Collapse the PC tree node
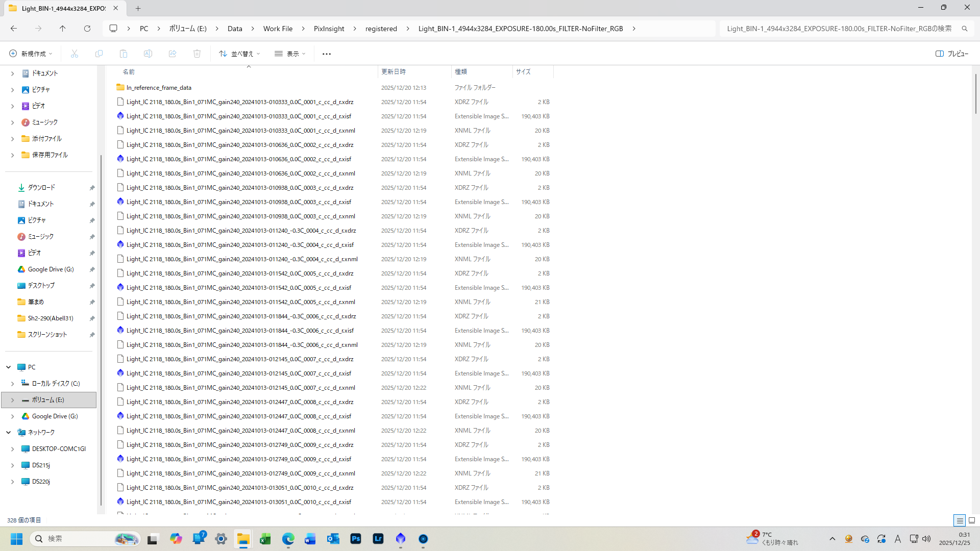980x551 pixels. pyautogui.click(x=9, y=367)
